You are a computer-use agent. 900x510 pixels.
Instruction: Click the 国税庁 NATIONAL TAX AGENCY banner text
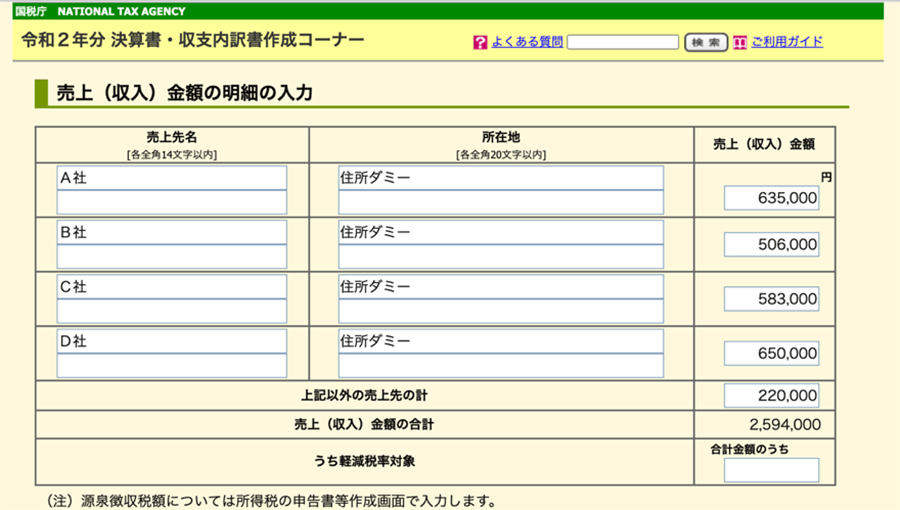click(x=100, y=11)
